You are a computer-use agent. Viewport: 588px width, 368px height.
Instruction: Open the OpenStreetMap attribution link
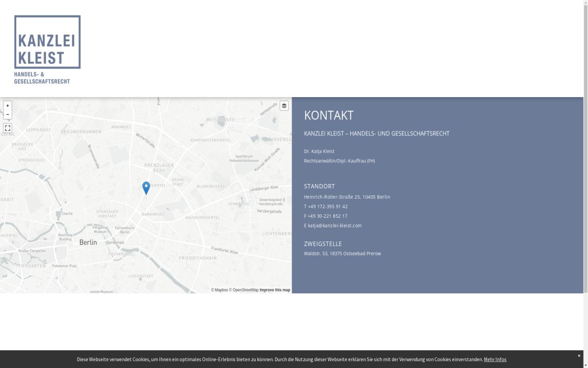point(244,290)
